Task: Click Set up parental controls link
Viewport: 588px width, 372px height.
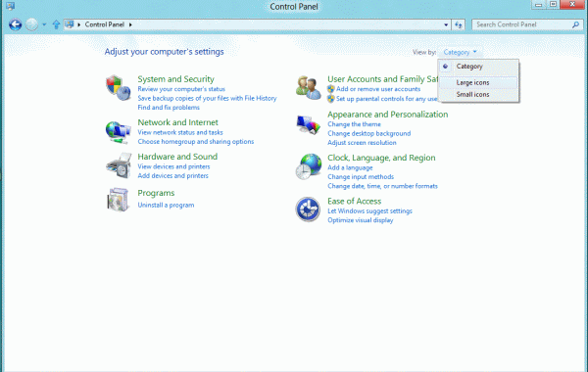Action: click(x=387, y=99)
